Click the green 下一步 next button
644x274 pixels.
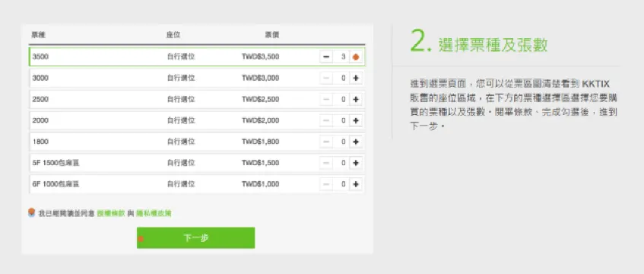(196, 237)
